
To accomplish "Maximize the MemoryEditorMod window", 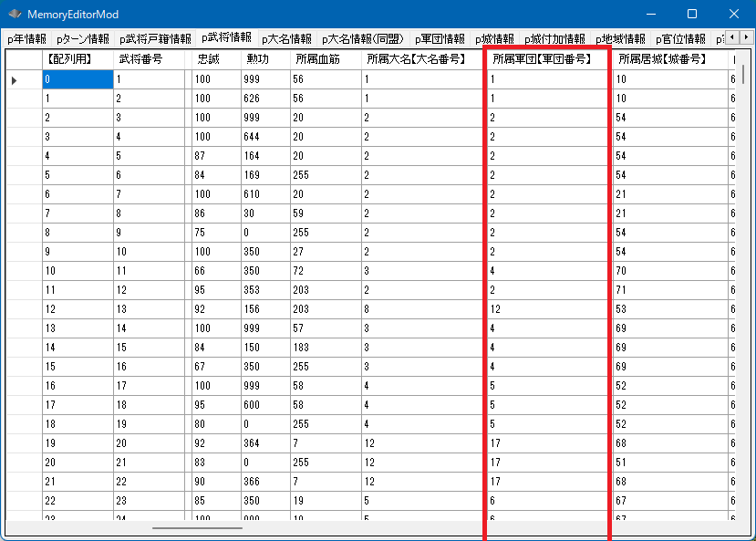I will click(x=691, y=15).
